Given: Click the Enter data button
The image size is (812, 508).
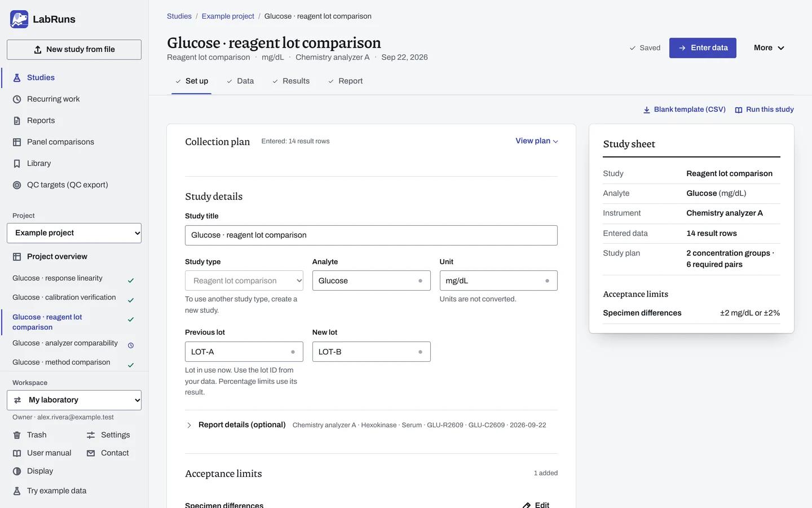Looking at the screenshot, I should tap(703, 48).
